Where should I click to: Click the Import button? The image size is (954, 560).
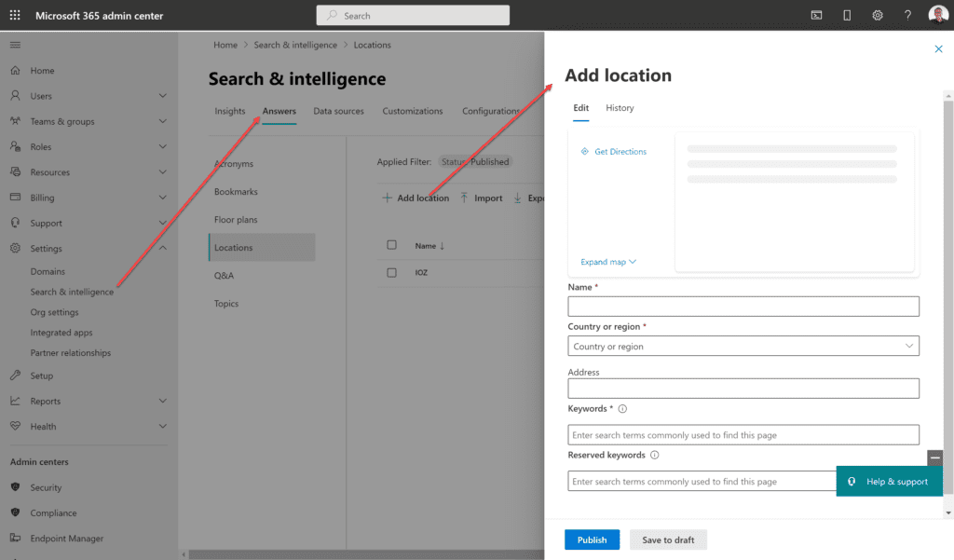pyautogui.click(x=482, y=198)
